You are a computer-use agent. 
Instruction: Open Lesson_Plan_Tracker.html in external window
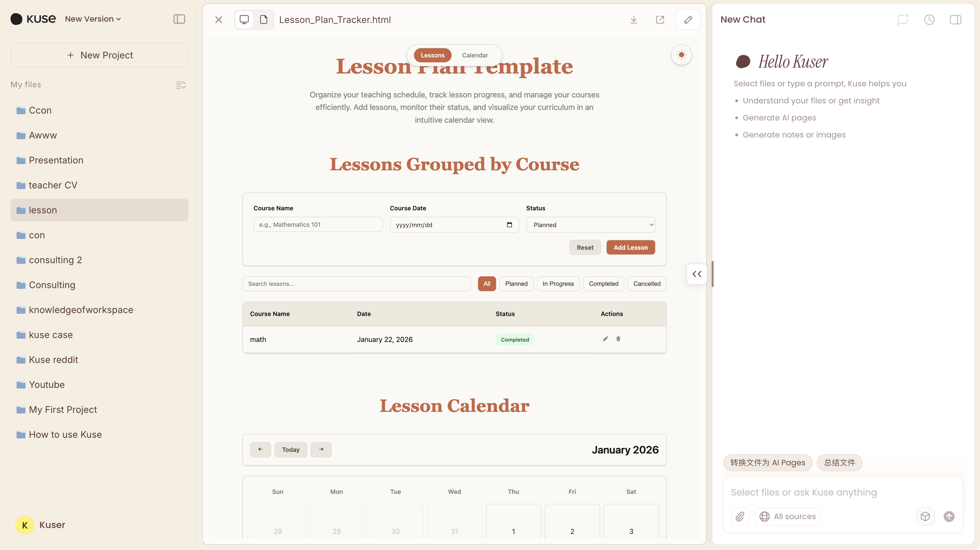(x=660, y=19)
